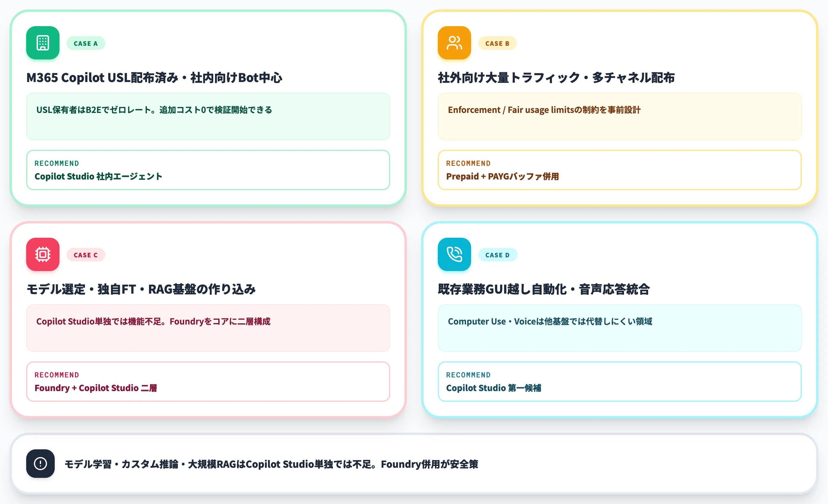Screen dimensions: 828x504
Task: Click the dark alert circle icon in footer note
Action: (x=40, y=464)
